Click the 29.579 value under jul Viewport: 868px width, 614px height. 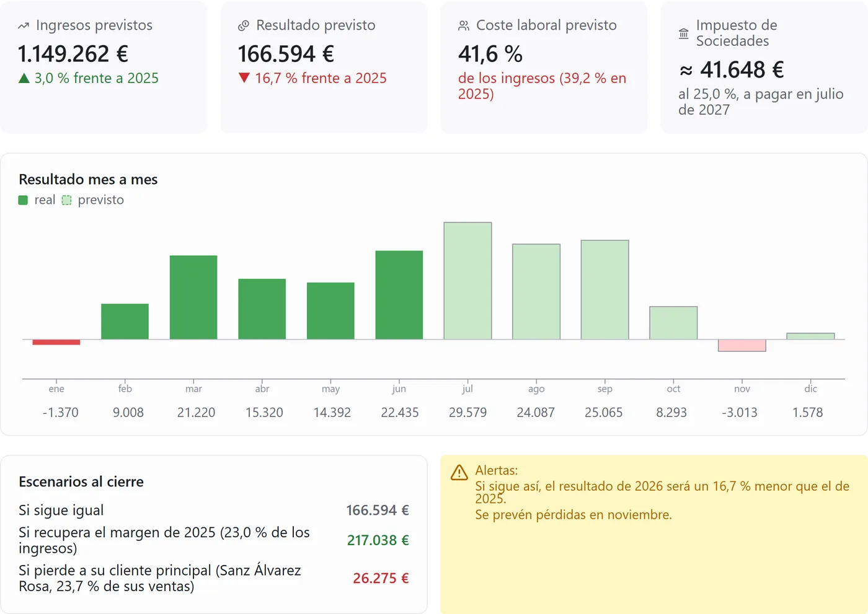[468, 413]
